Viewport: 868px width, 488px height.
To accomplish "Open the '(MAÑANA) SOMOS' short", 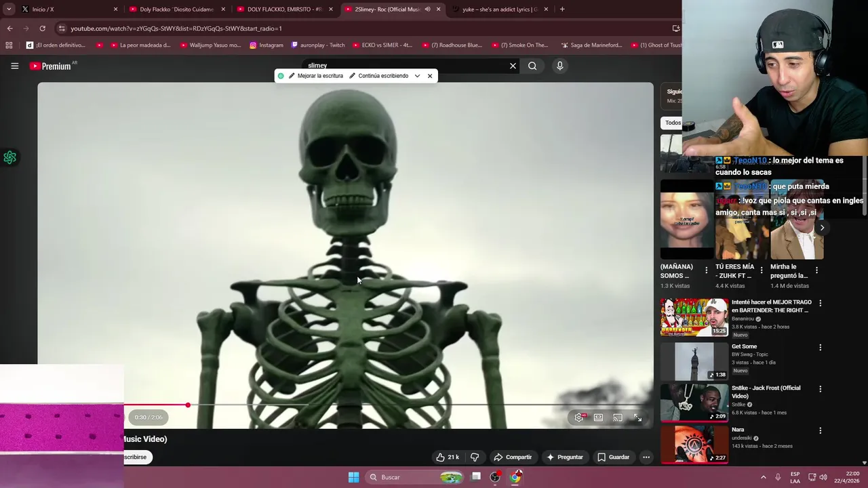I will [x=686, y=220].
